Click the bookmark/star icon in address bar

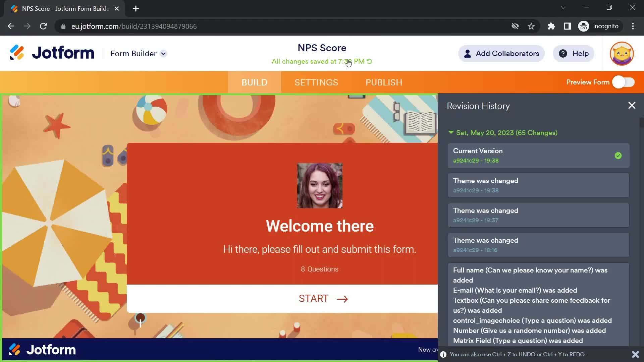coord(532,26)
